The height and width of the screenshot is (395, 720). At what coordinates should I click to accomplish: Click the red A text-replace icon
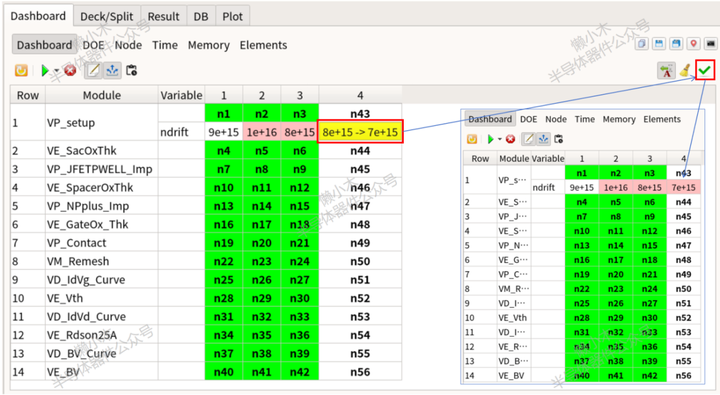(666, 71)
